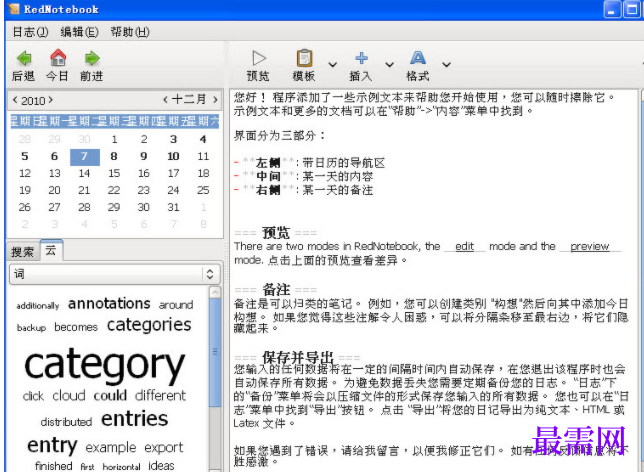Click the word 'horizontal' in cloud
This screenshot has width=644, height=472.
coord(121,467)
